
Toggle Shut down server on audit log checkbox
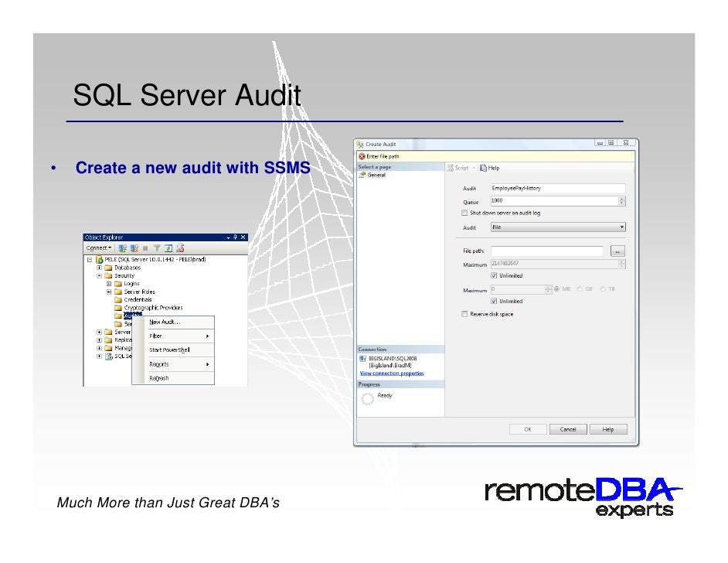coord(464,213)
